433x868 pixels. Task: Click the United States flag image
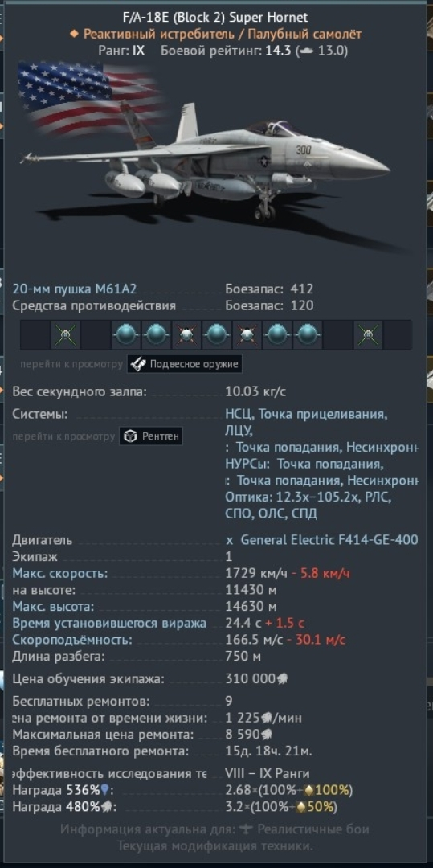point(88,97)
